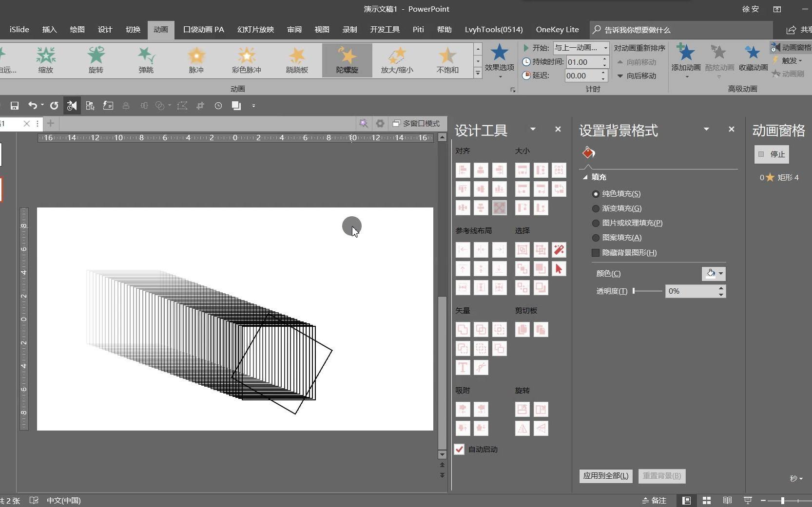Toggle 多窗口模式 multi-window mode
812x507 pixels.
pyautogui.click(x=416, y=123)
